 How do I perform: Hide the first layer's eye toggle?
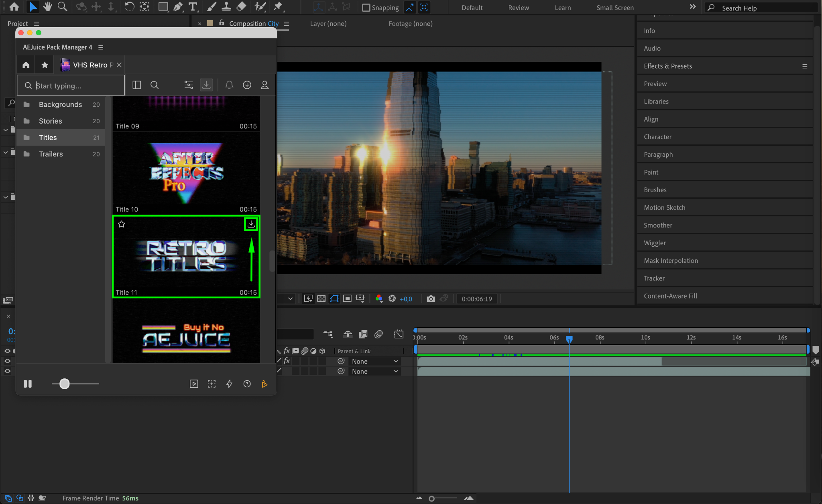[x=7, y=361]
